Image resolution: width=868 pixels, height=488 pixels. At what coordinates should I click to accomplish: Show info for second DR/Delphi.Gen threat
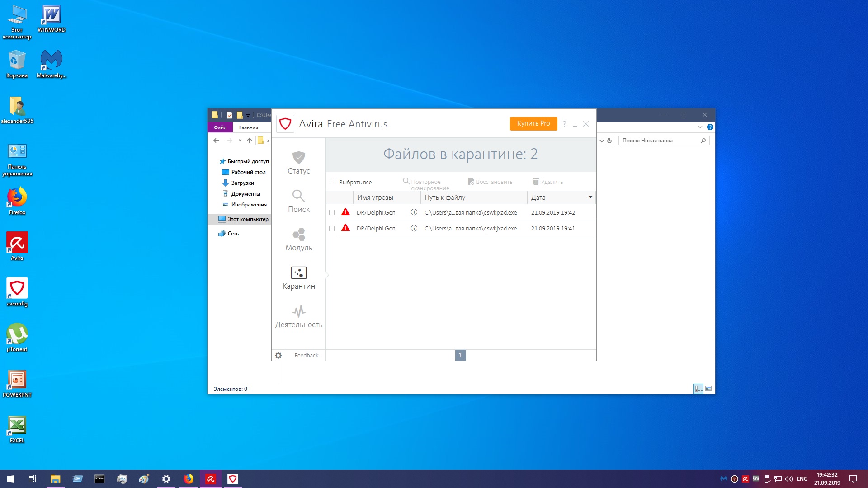pos(414,229)
